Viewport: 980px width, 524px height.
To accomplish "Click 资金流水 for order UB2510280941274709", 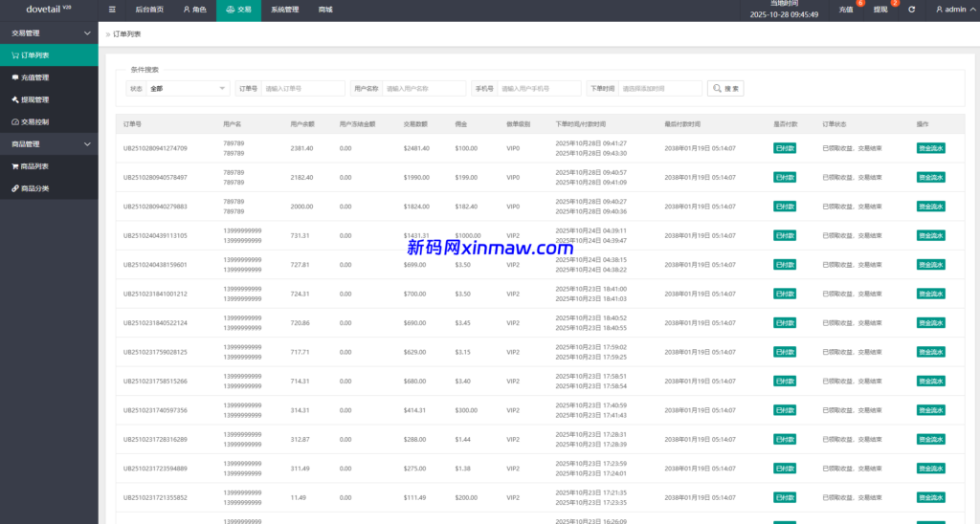I will [x=930, y=148].
